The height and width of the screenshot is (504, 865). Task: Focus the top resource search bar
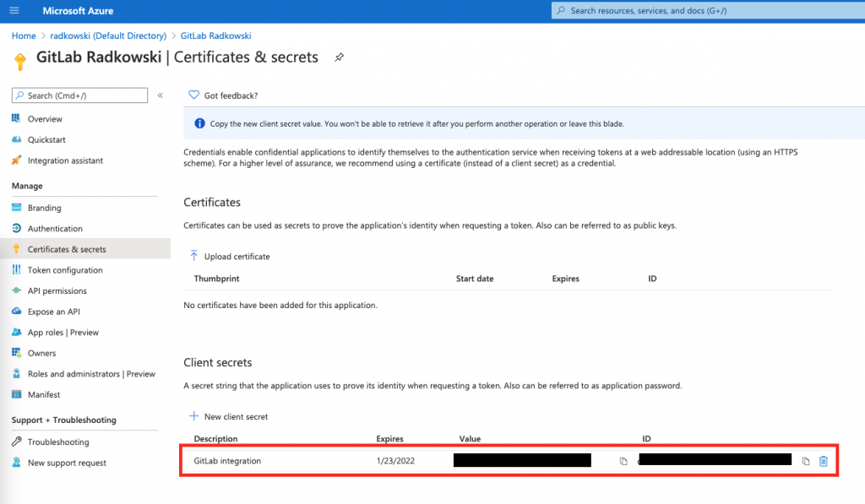[x=708, y=10]
